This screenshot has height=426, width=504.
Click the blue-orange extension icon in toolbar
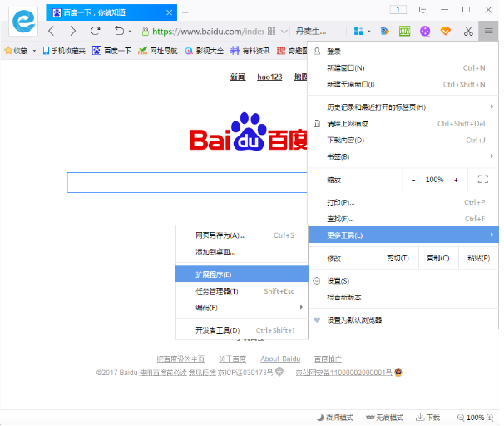tap(384, 31)
